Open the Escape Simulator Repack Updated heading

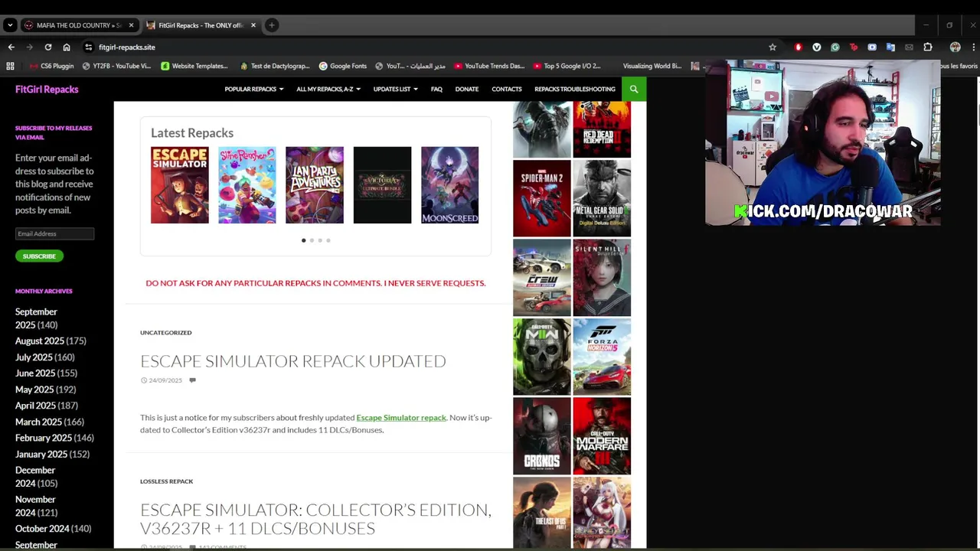click(293, 361)
